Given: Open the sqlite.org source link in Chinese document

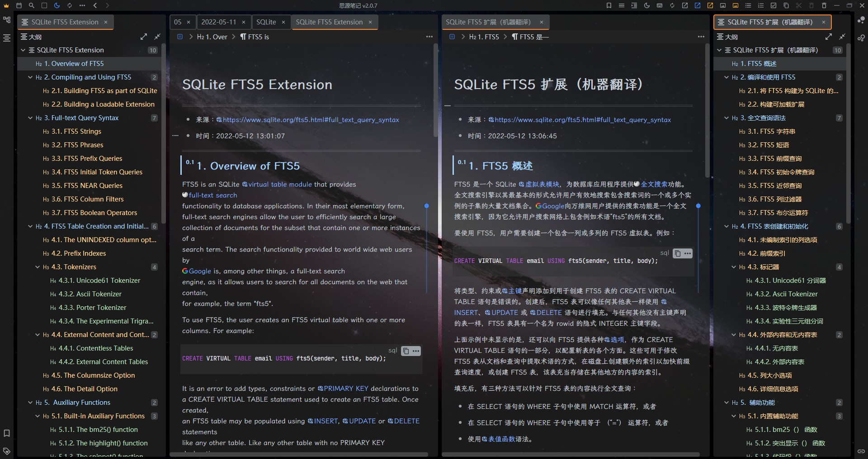Looking at the screenshot, I should [x=583, y=120].
